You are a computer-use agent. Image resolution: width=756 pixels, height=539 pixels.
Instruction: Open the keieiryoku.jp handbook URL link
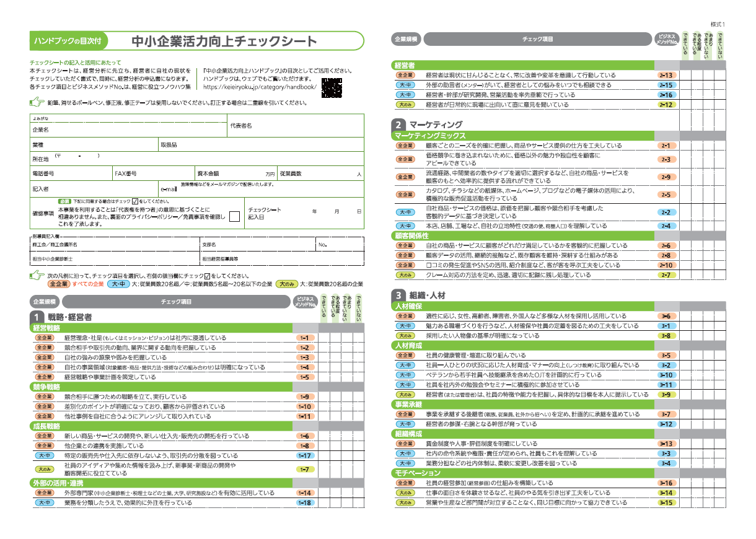coord(260,87)
